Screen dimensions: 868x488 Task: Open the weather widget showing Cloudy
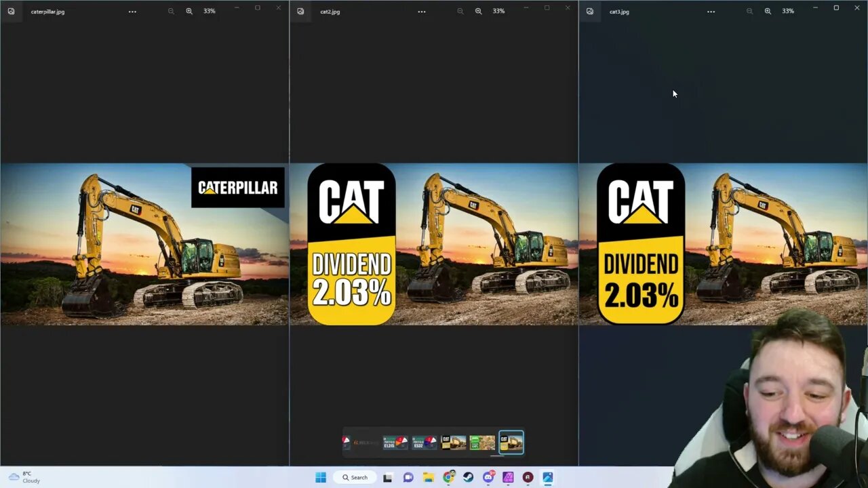coord(24,477)
